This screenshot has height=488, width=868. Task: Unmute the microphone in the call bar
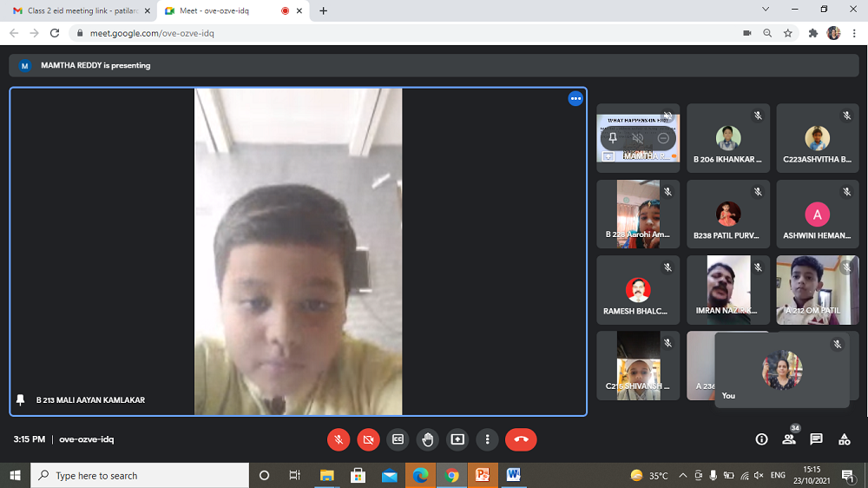(339, 439)
